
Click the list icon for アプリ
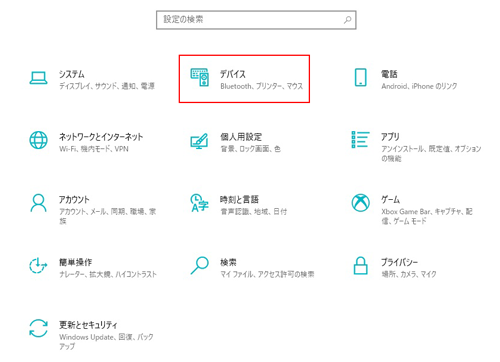pyautogui.click(x=361, y=139)
